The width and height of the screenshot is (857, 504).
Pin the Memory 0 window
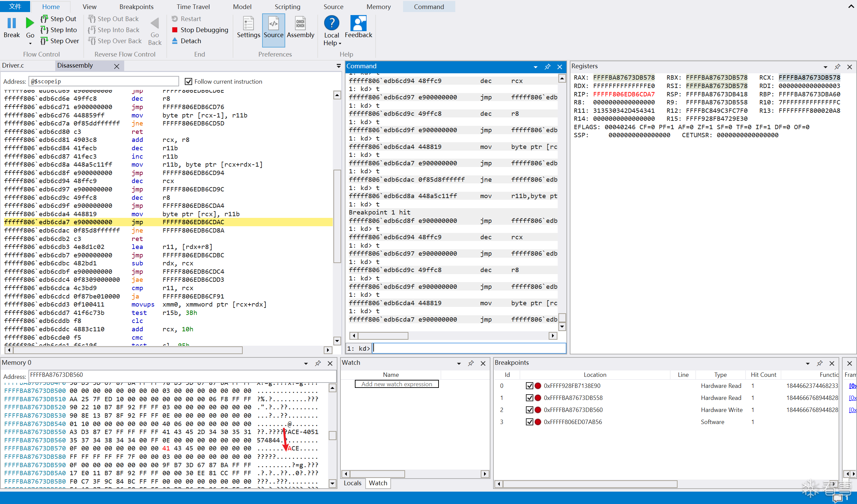(318, 363)
